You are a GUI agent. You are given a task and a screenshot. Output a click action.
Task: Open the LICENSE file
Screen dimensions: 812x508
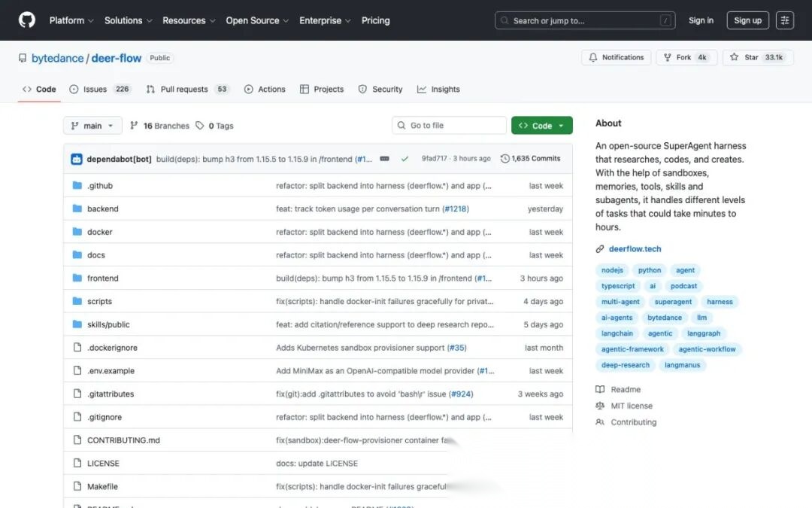click(x=103, y=464)
